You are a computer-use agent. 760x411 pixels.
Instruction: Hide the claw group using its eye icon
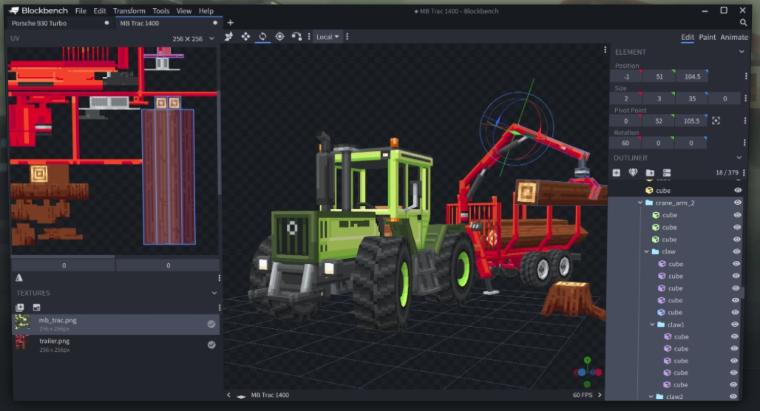click(x=738, y=252)
